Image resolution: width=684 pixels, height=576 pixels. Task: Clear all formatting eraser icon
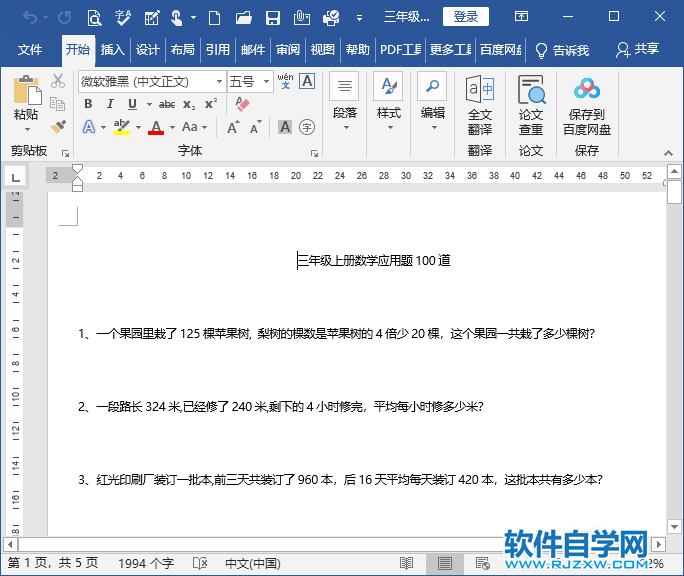[x=242, y=104]
